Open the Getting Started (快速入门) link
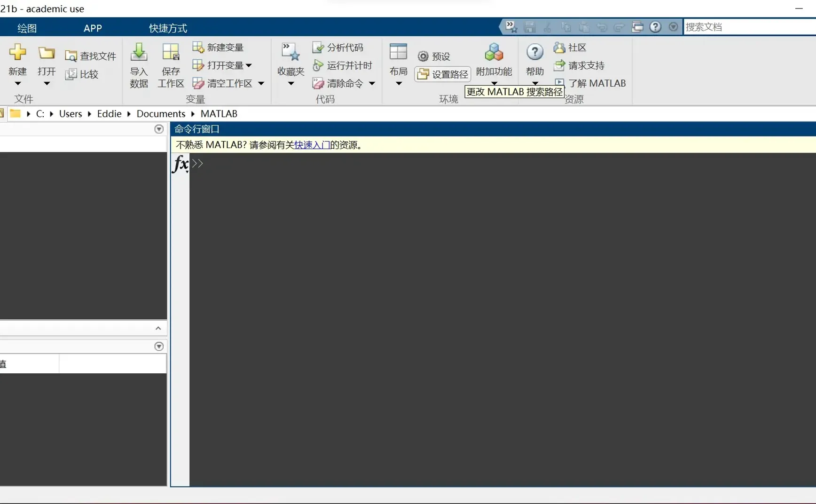The image size is (816, 504). pos(312,145)
